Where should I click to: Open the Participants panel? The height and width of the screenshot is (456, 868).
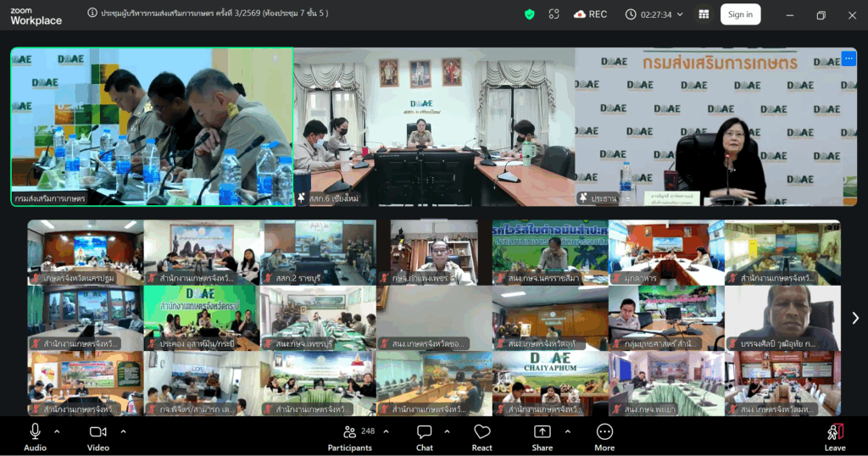pyautogui.click(x=350, y=437)
